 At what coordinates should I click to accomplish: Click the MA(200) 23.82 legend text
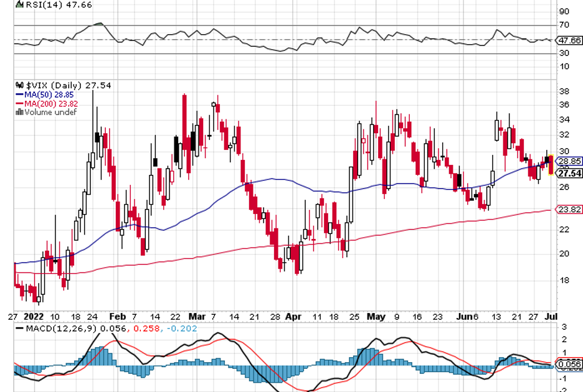coord(50,103)
